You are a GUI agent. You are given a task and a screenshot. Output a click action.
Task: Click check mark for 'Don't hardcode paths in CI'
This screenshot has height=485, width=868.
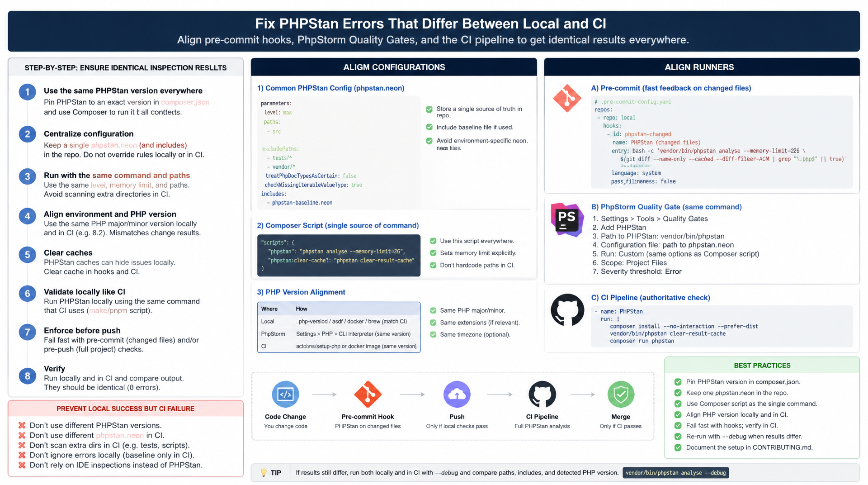(433, 265)
